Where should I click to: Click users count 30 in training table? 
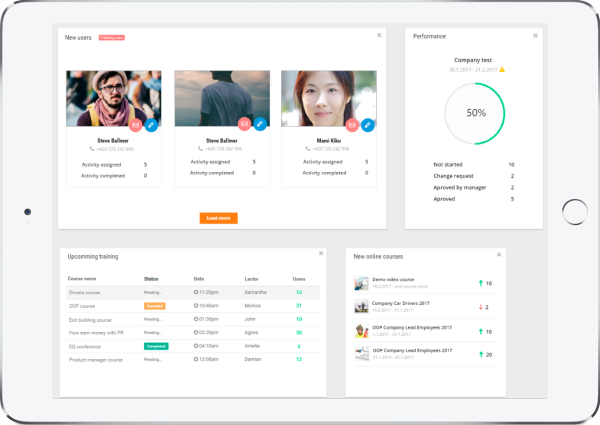(x=299, y=332)
